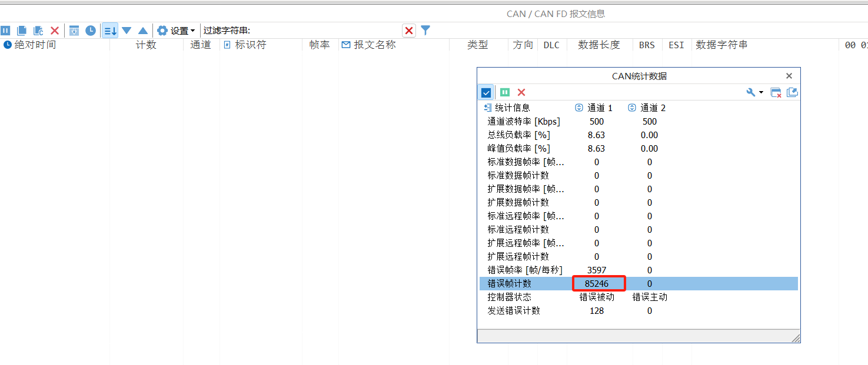Open the wrench tools dropdown in the statistics panel
This screenshot has width=868, height=365.
tap(754, 92)
